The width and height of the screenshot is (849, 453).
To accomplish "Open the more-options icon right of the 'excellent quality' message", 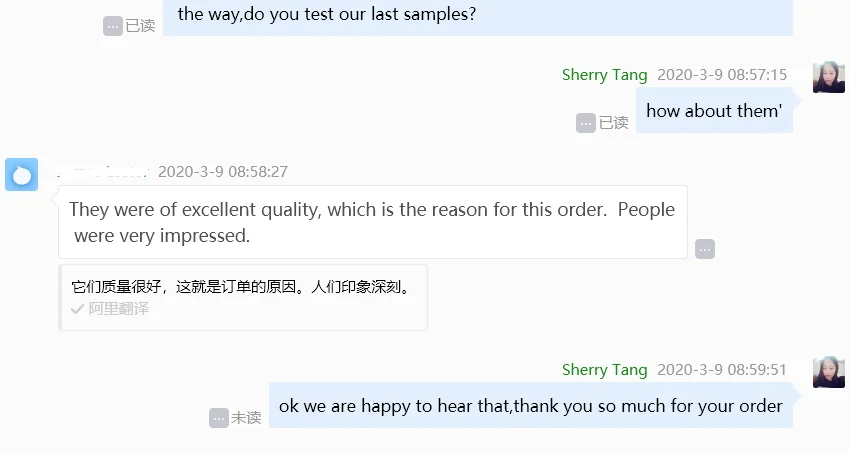I will pos(705,249).
